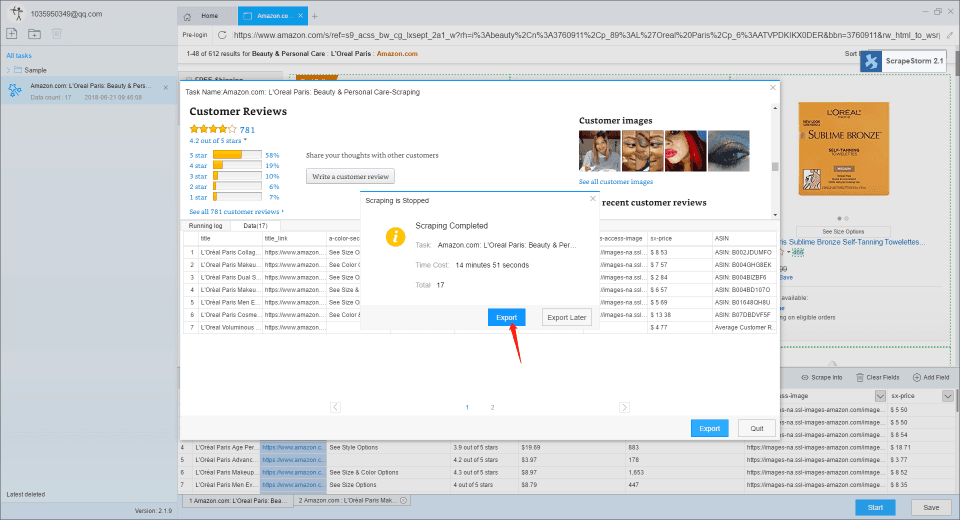
Task: Switch to the Running log tab
Action: (x=205, y=227)
